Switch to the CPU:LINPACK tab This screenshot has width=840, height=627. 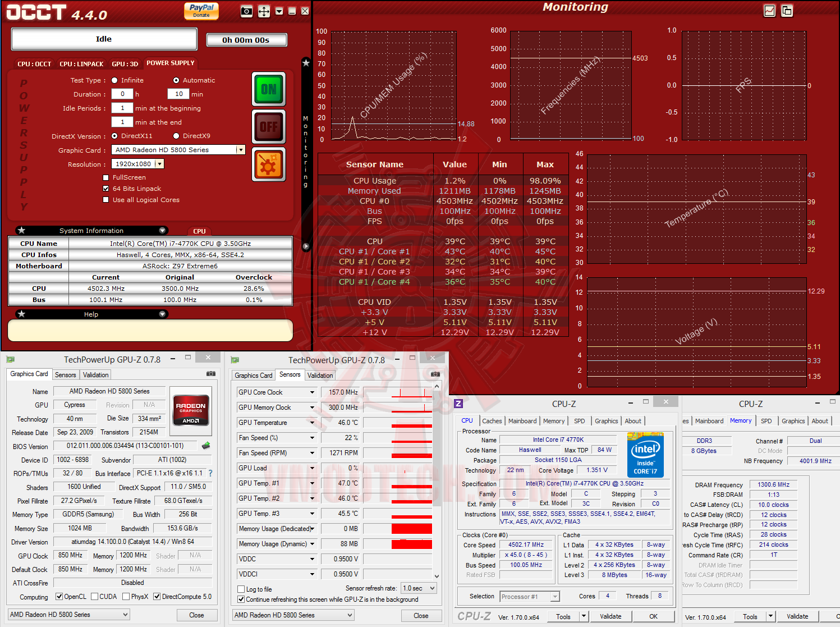[81, 64]
